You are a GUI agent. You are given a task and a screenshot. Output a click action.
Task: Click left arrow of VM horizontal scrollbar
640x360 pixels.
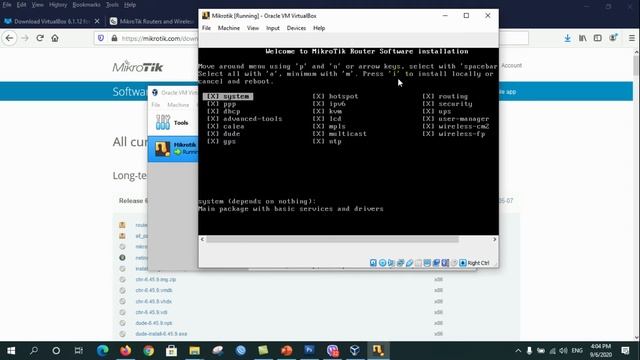point(202,239)
